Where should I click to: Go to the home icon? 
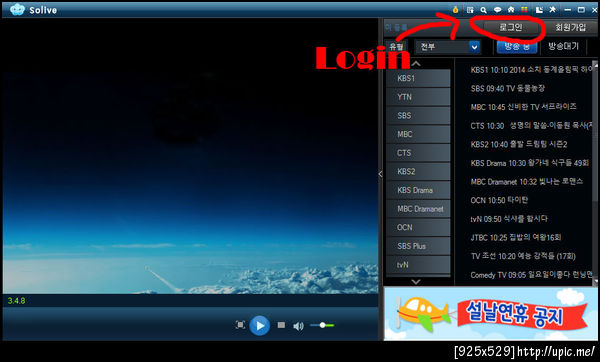(x=511, y=10)
